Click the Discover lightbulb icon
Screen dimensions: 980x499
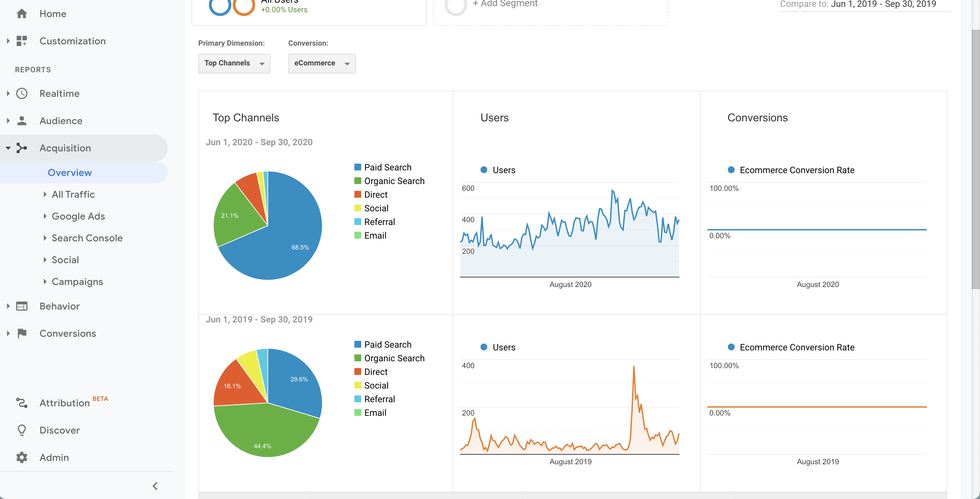(x=22, y=430)
